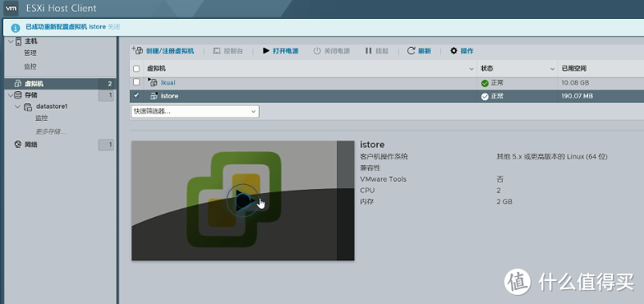Click the ESXi Host Client title
This screenshot has width=644, height=304.
point(61,8)
